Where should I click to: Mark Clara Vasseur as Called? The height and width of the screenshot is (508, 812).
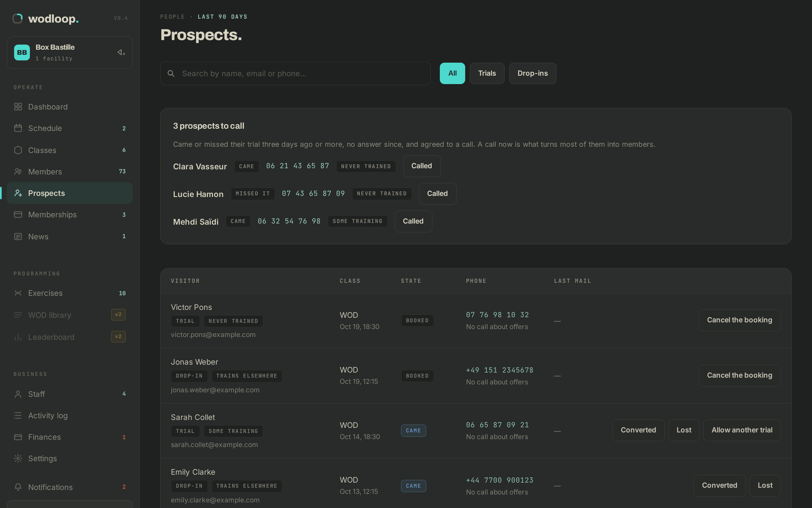tap(422, 166)
